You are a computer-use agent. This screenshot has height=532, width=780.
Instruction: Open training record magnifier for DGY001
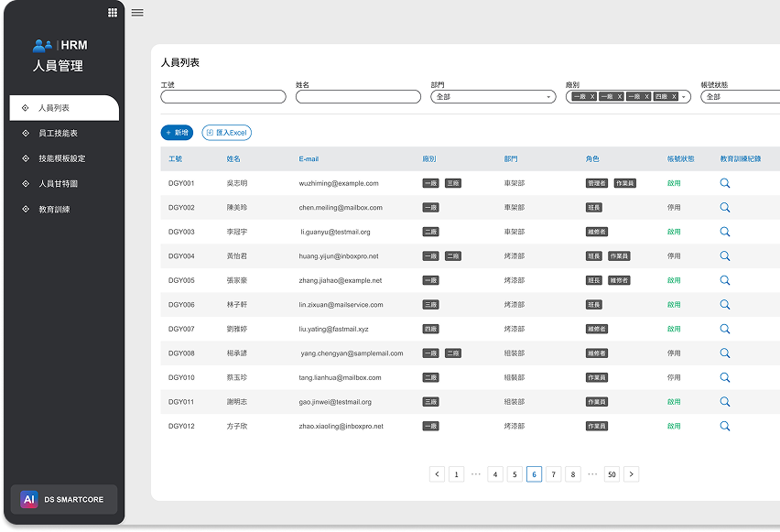click(725, 183)
